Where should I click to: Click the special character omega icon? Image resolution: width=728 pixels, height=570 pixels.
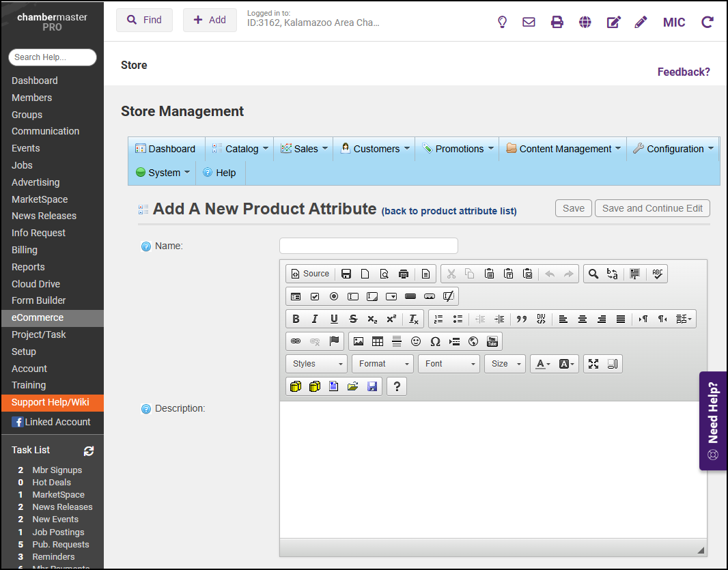(x=435, y=341)
